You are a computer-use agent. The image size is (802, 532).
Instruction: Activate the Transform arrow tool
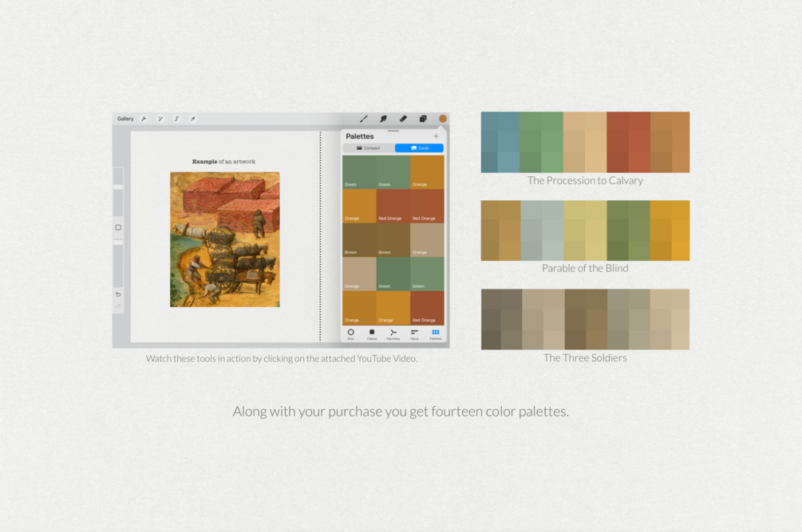click(x=193, y=119)
